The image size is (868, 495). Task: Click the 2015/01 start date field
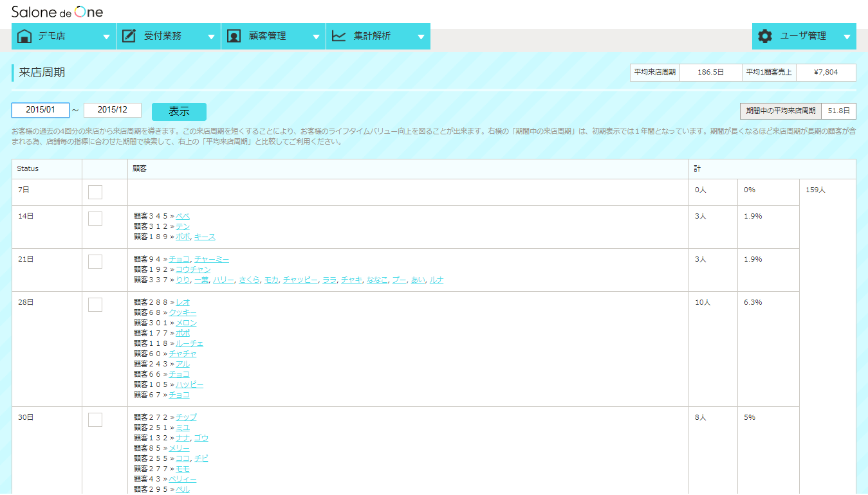[x=40, y=110]
